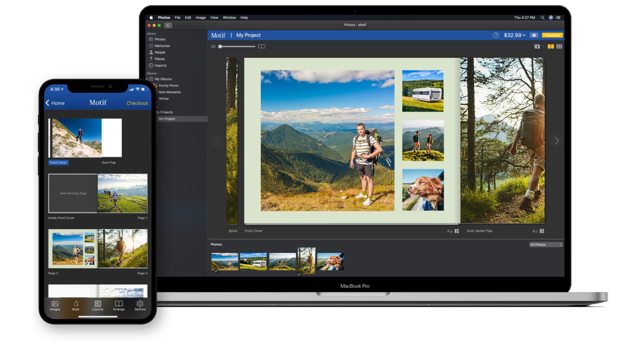
Task: Open the gear settings button beside the price
Action: click(534, 35)
